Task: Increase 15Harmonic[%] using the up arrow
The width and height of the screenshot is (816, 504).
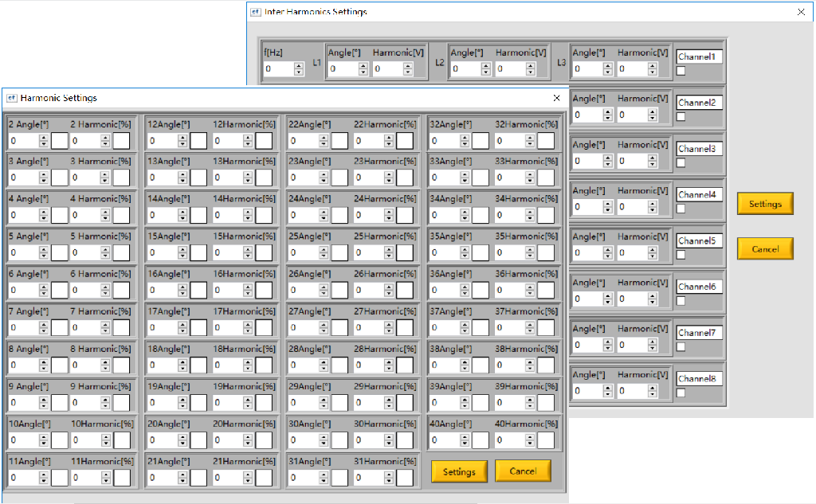Action: (248, 249)
